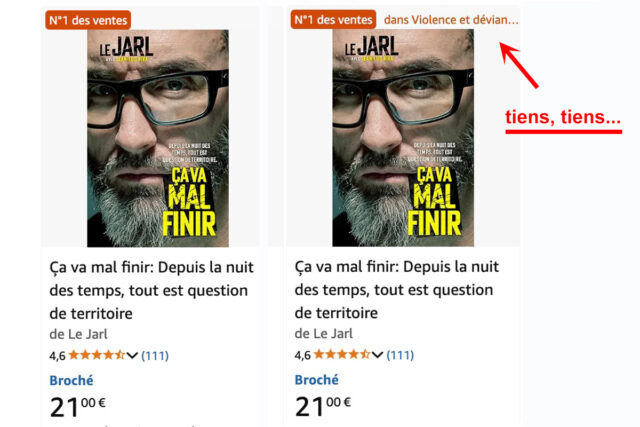Open the first 'Ça va mal finir' title link
Viewport: 640px width, 427px height.
(x=151, y=290)
